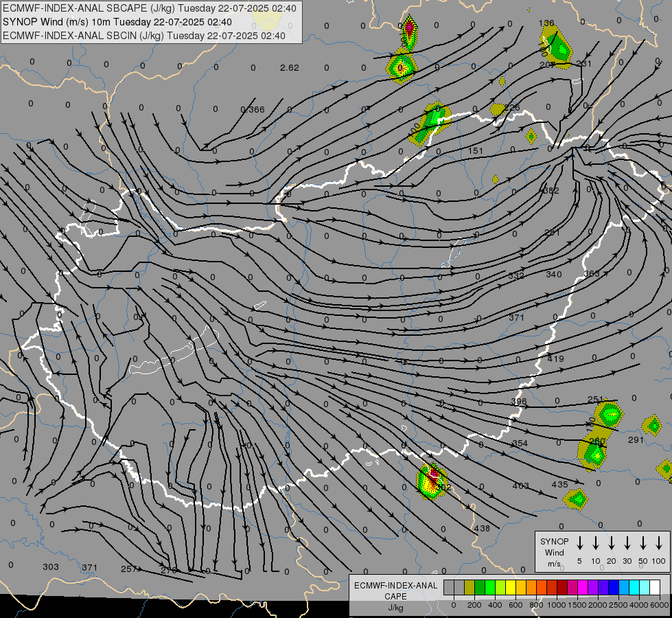Image resolution: width=672 pixels, height=618 pixels.
Task: Pick the cyan swatch in the CAPE scale
Action: coord(634,588)
